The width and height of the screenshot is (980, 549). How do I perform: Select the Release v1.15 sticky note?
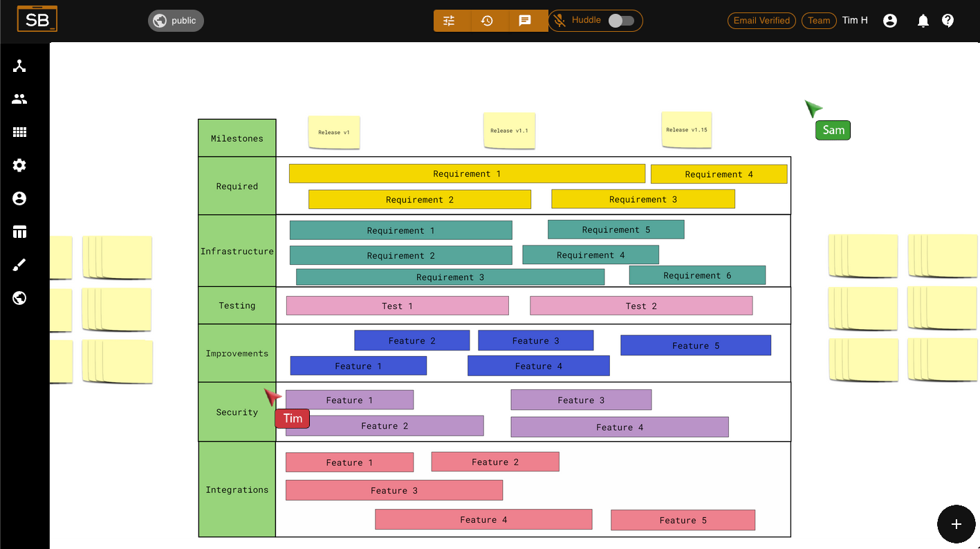click(x=687, y=130)
